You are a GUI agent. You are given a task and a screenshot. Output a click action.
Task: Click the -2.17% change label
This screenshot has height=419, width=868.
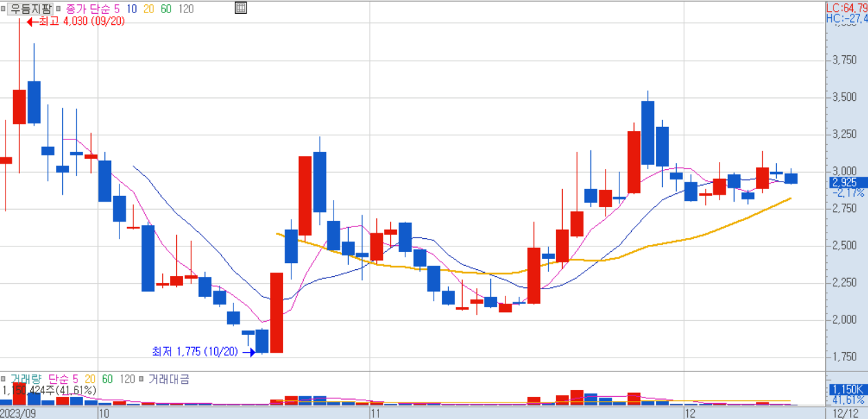click(x=848, y=192)
